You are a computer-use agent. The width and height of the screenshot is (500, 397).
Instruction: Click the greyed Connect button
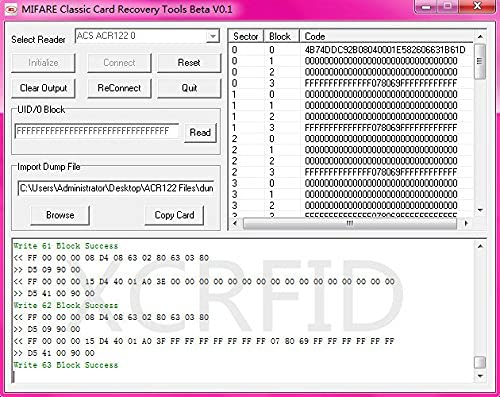119,63
